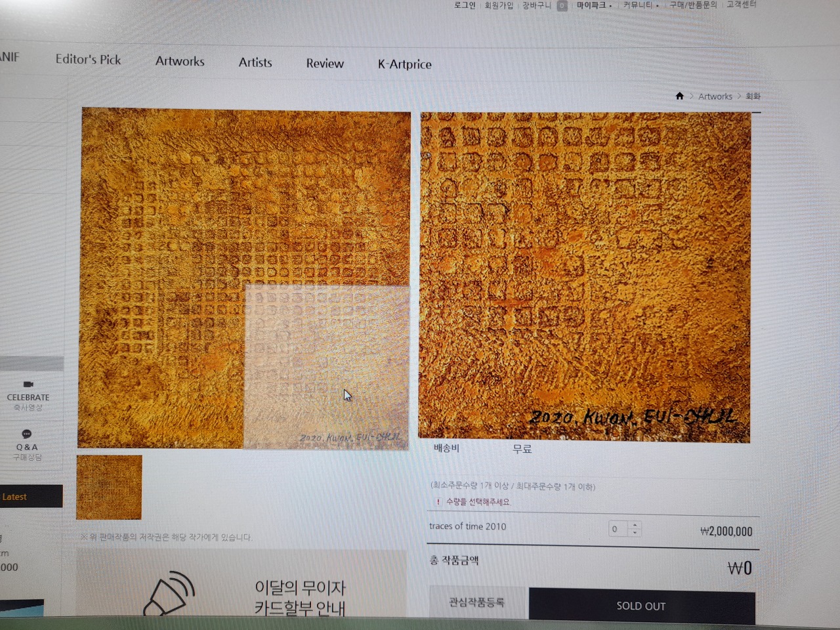Open 장바구니 shopping cart link

(537, 5)
